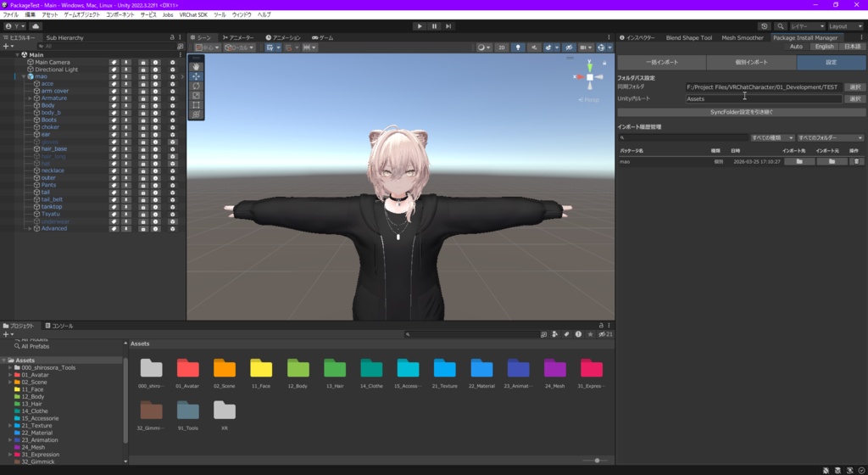Open the 中心 pivot mode dropdown
868x475 pixels.
tap(208, 47)
